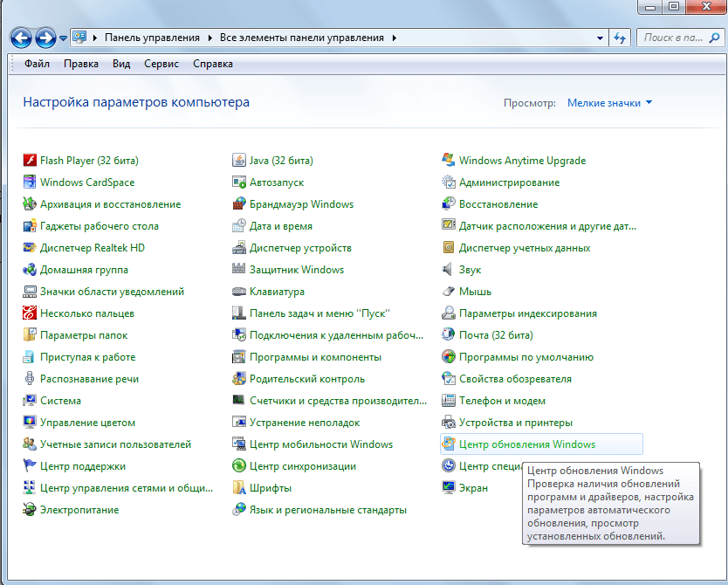Click the Свойства обозревателя link
728x585 pixels.
pos(515,379)
